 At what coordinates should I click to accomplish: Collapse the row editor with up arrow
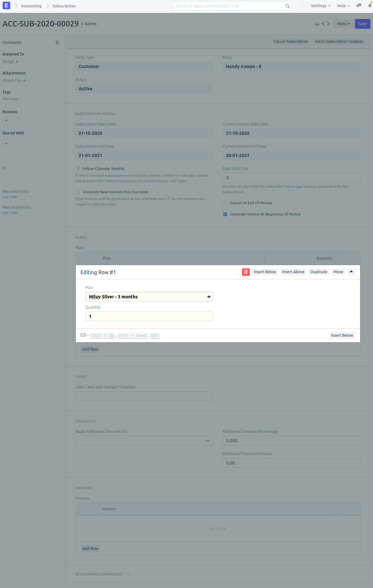[351, 272]
